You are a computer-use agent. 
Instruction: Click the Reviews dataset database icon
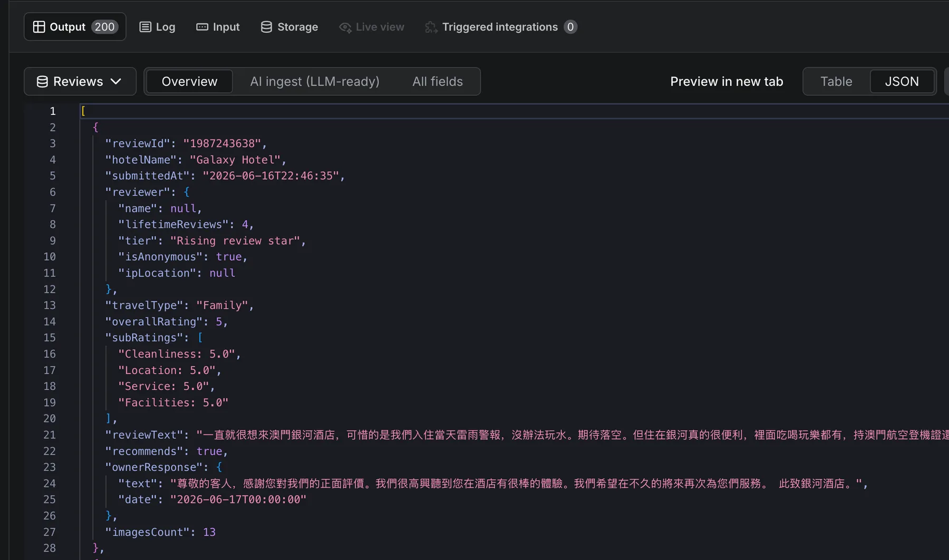[x=42, y=82]
